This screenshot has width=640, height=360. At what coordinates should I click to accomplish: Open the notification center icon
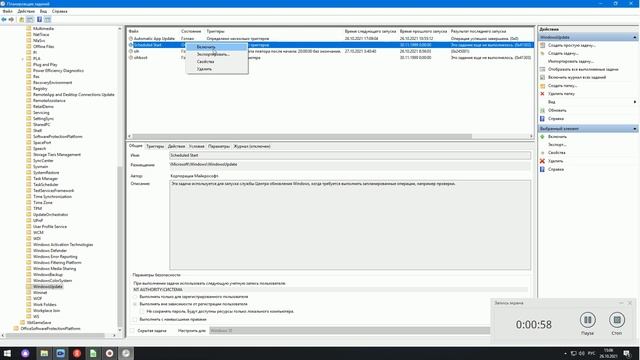point(627,353)
